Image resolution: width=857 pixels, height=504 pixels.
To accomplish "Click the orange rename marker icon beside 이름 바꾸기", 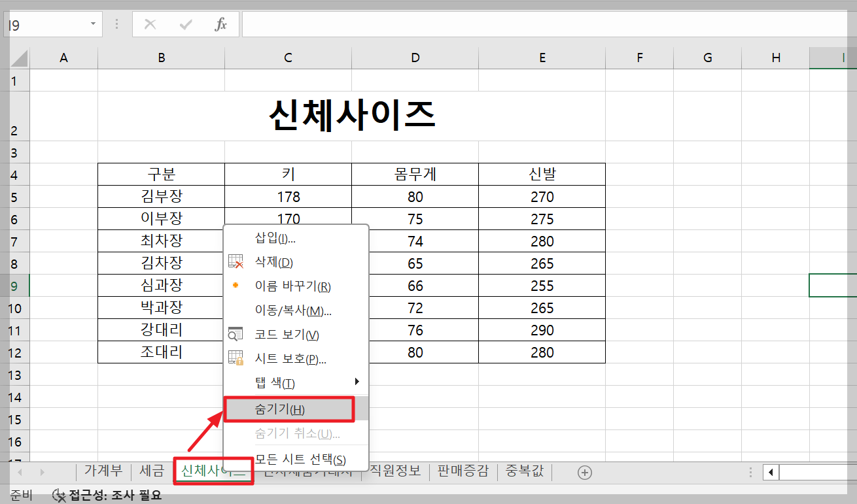I will click(x=236, y=284).
